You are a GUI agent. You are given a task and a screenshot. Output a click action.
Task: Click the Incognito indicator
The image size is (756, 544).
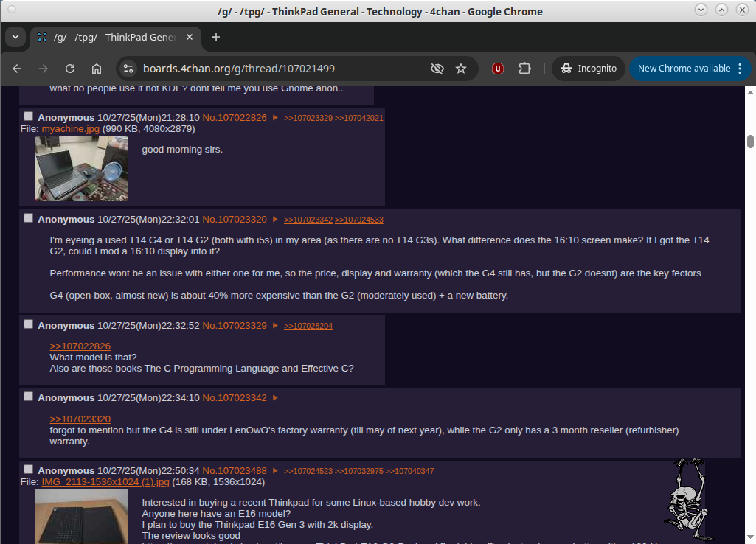(589, 69)
